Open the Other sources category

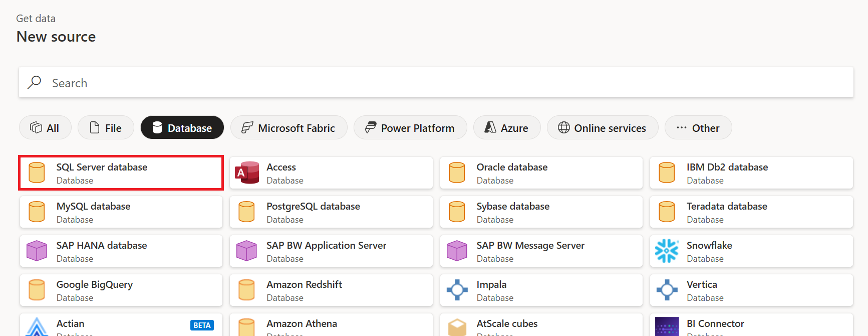pyautogui.click(x=698, y=128)
